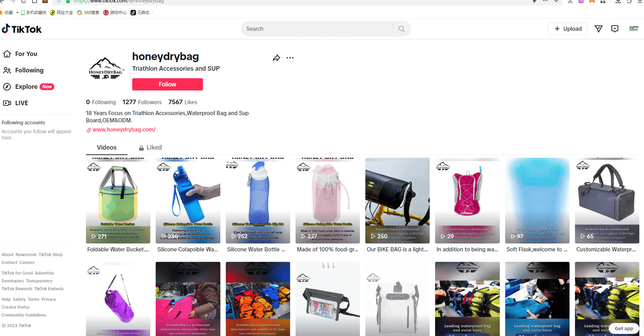Open the messages funnel-shaped icon
This screenshot has width=644, height=336.
tap(598, 29)
